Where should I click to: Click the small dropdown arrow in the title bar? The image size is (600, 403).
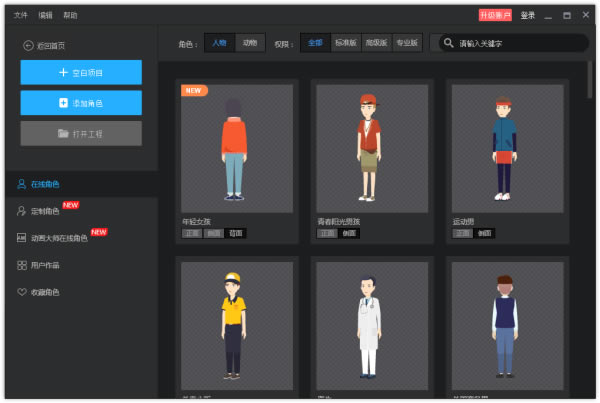(548, 15)
